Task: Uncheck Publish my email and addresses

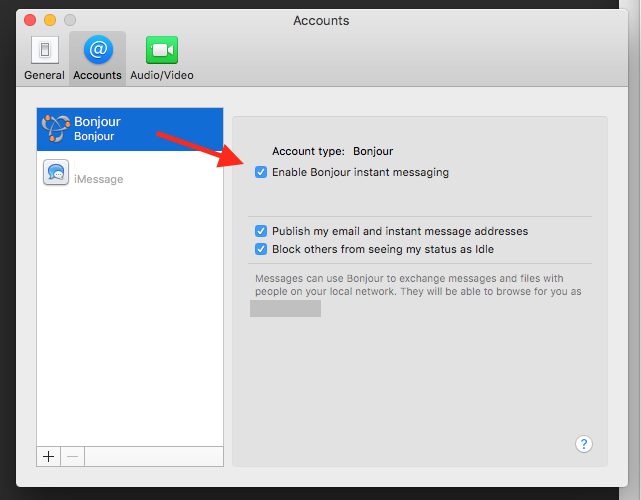Action: tap(261, 231)
